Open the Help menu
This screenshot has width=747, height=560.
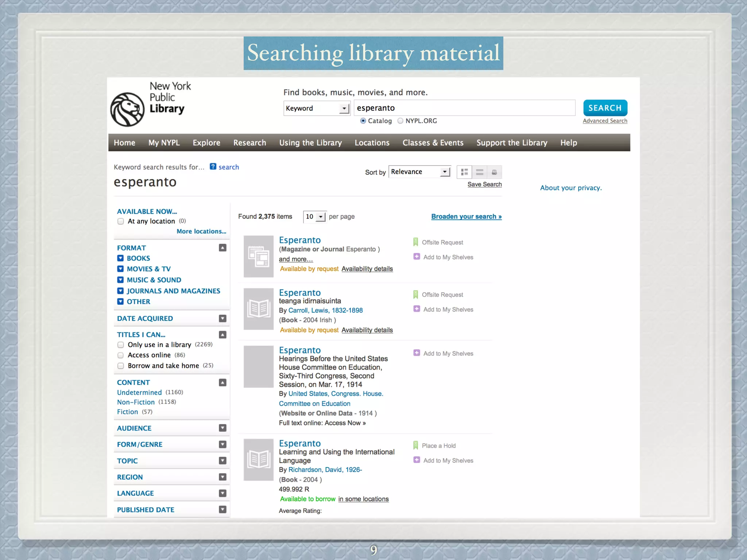pyautogui.click(x=569, y=143)
